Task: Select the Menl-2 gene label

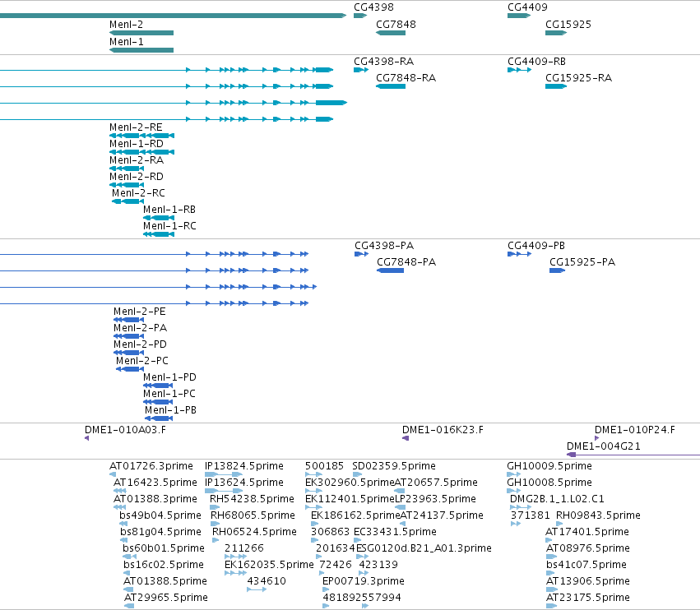Action: pyautogui.click(x=127, y=25)
